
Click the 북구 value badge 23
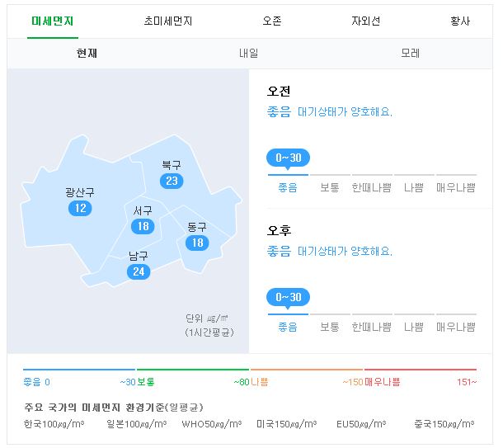[172, 181]
